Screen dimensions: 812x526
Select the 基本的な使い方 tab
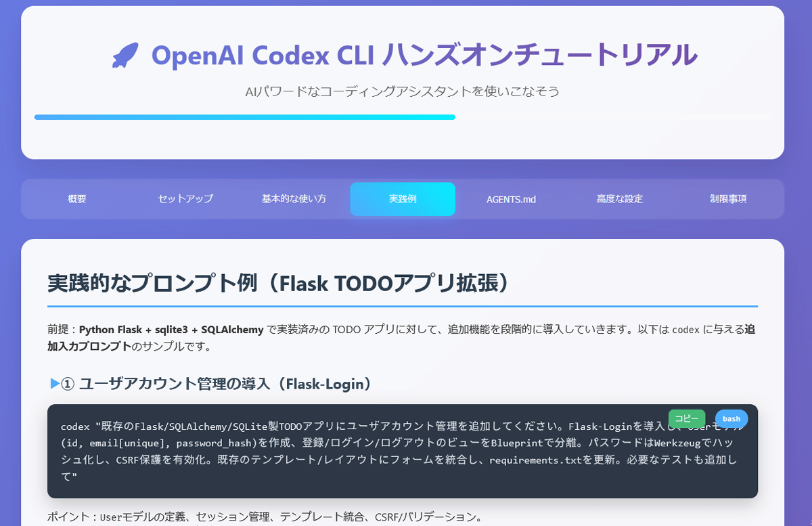pyautogui.click(x=294, y=199)
